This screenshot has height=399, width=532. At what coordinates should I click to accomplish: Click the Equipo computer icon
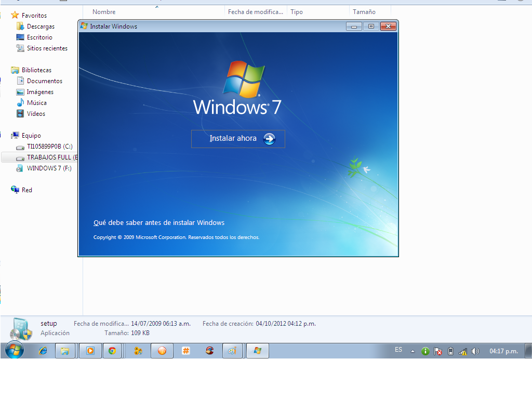(x=15, y=136)
